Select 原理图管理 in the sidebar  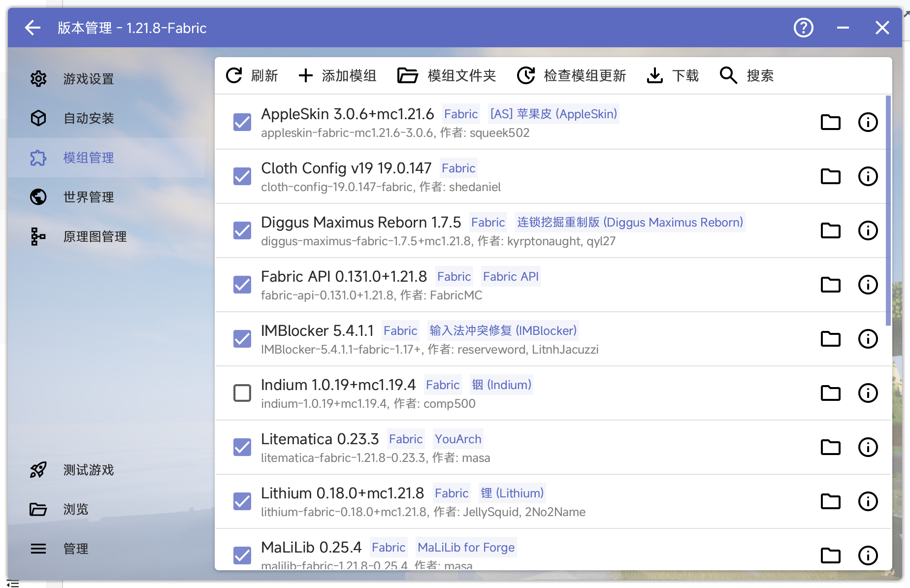pyautogui.click(x=95, y=236)
